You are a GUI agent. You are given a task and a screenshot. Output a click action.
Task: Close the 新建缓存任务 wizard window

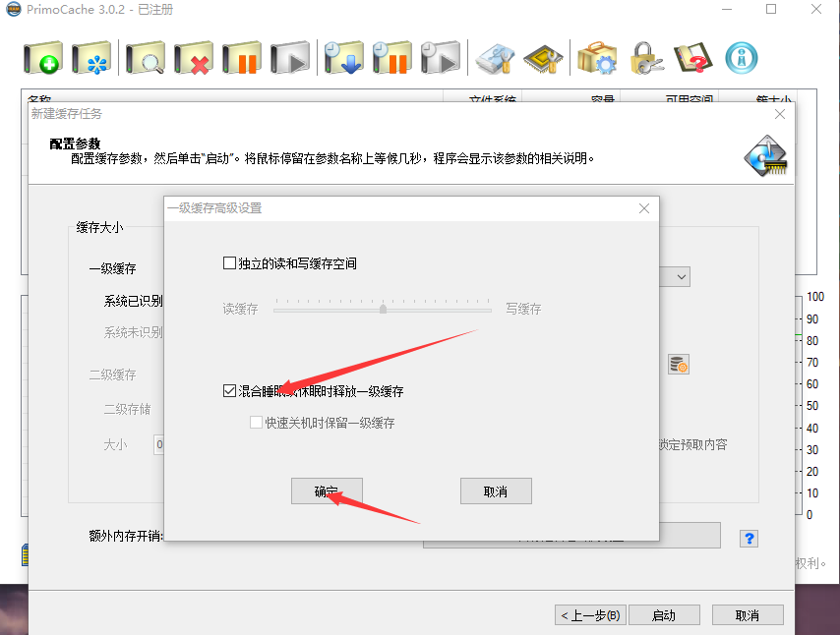pyautogui.click(x=780, y=114)
